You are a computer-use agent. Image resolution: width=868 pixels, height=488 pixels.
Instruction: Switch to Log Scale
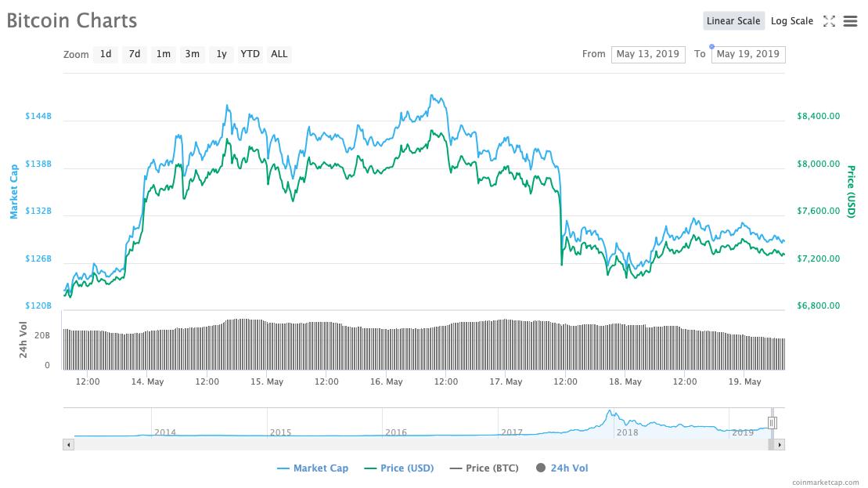tap(791, 21)
